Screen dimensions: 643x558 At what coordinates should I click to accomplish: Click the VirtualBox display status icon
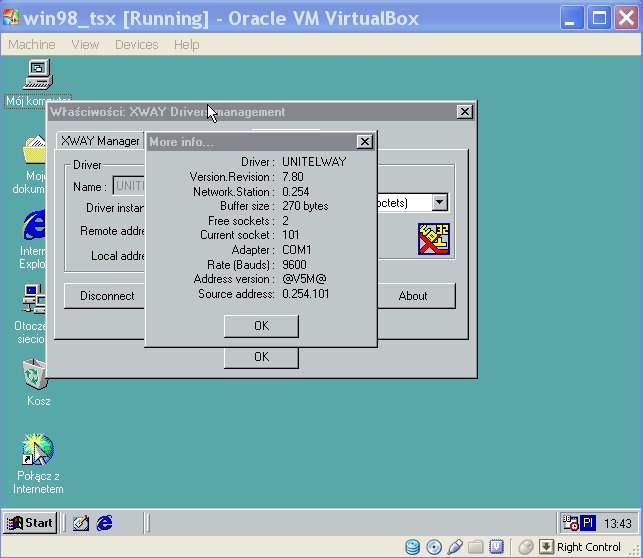pos(497,547)
